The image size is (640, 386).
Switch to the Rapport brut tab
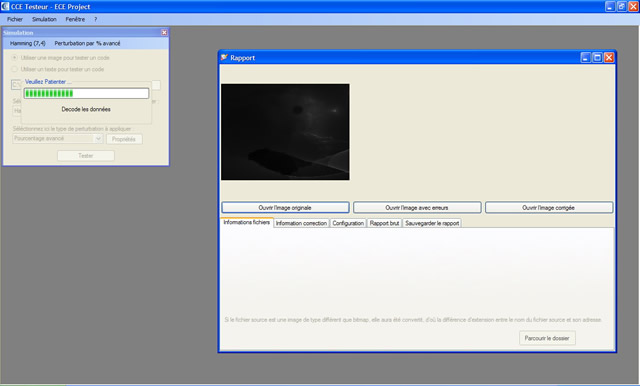pos(384,223)
